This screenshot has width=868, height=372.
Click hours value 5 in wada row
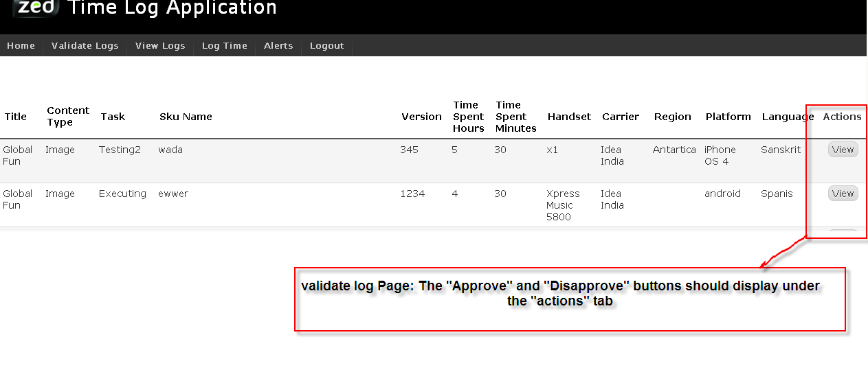click(x=454, y=150)
